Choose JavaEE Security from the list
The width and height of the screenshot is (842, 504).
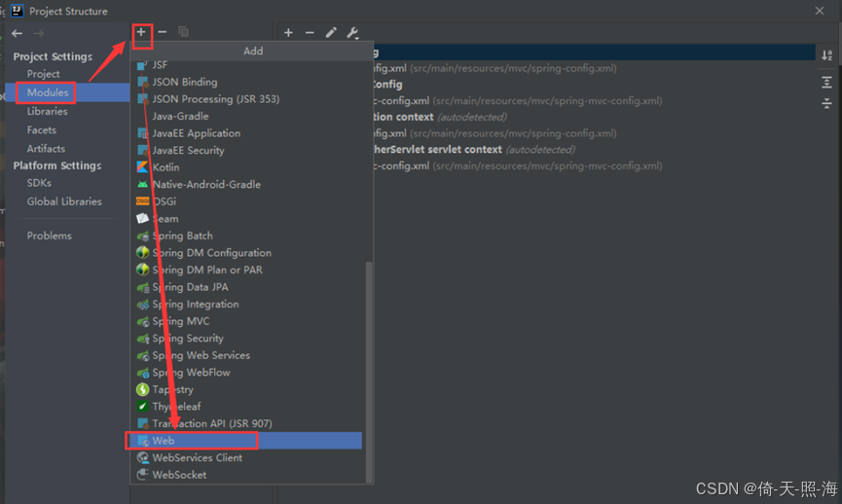point(247,150)
